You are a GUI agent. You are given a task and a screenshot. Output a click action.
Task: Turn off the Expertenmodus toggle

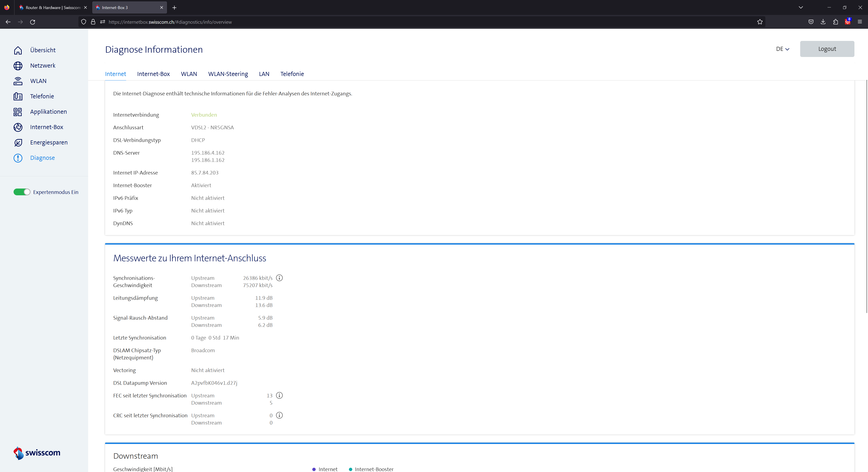[x=22, y=192]
